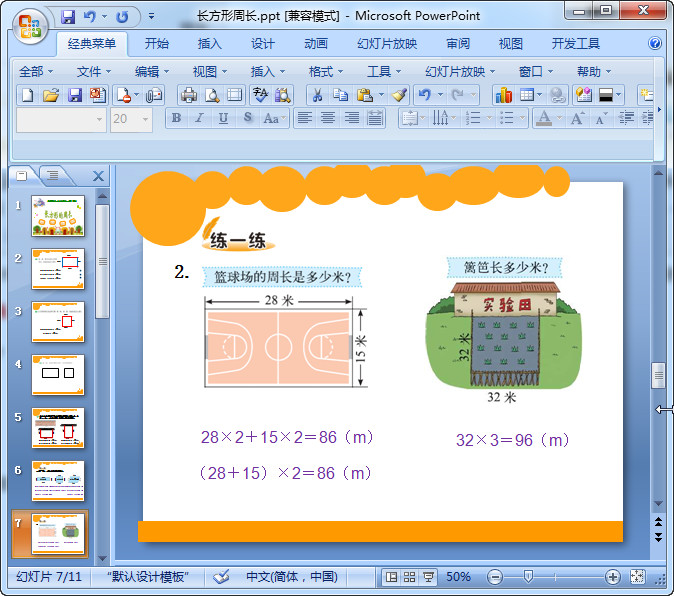This screenshot has width=674, height=596.
Task: Switch to the 开始 ribbon tab
Action: [x=156, y=43]
